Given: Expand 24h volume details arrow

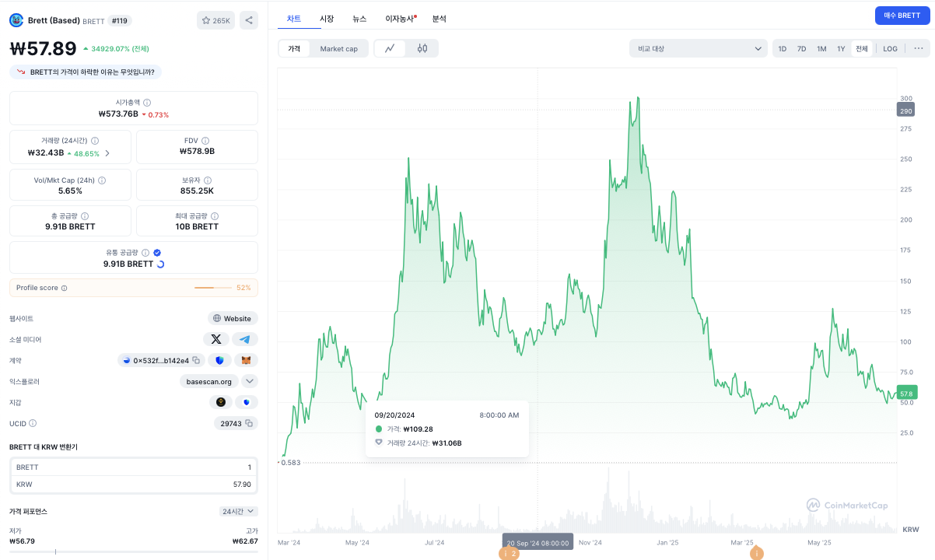Looking at the screenshot, I should point(107,153).
